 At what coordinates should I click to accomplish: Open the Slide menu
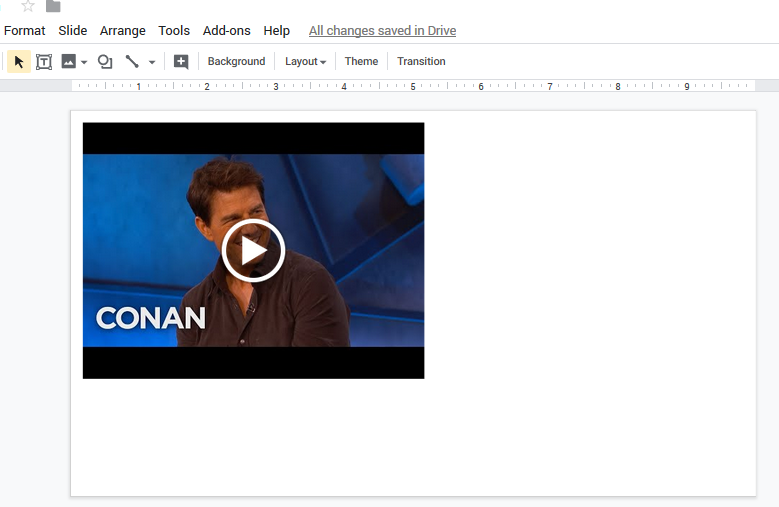pyautogui.click(x=72, y=31)
